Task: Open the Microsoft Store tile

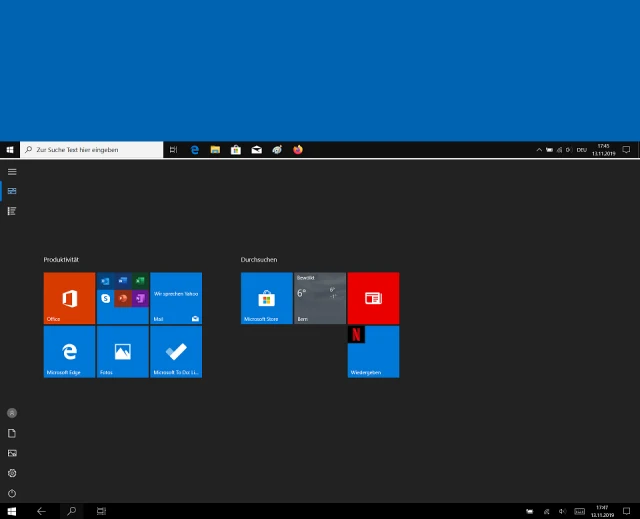Action: pyautogui.click(x=266, y=298)
